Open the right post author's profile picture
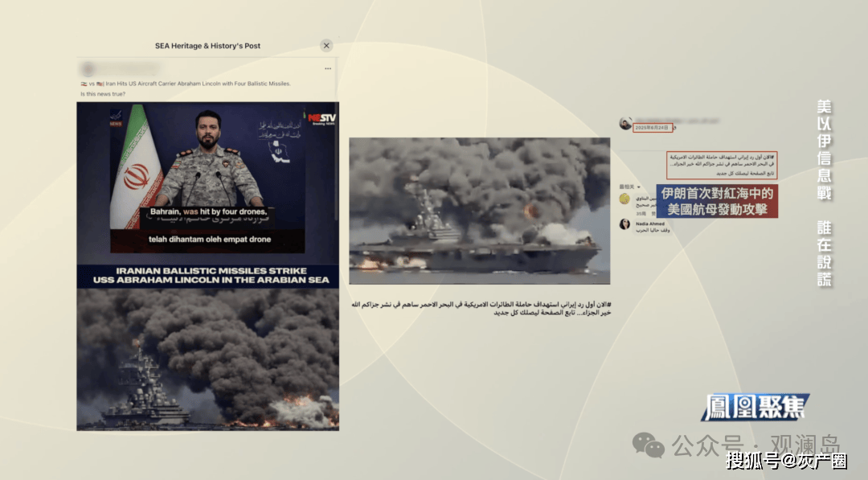Screen dimensions: 868x480 [x=625, y=124]
